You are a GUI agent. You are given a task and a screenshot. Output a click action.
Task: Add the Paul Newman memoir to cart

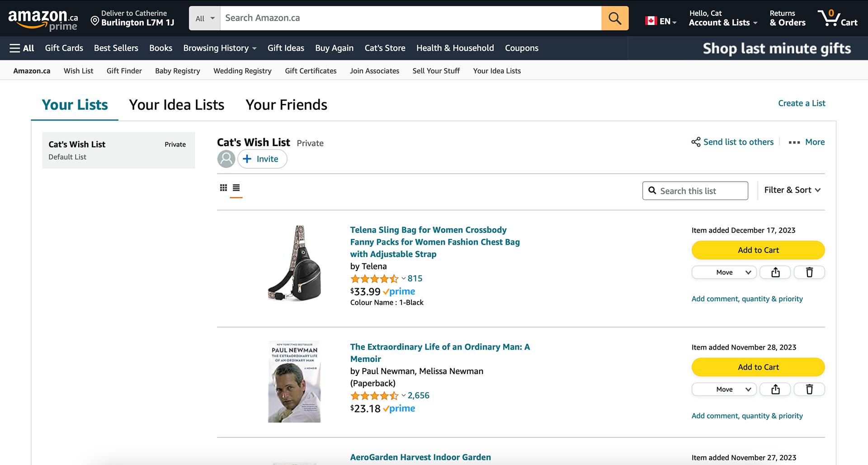click(x=758, y=367)
